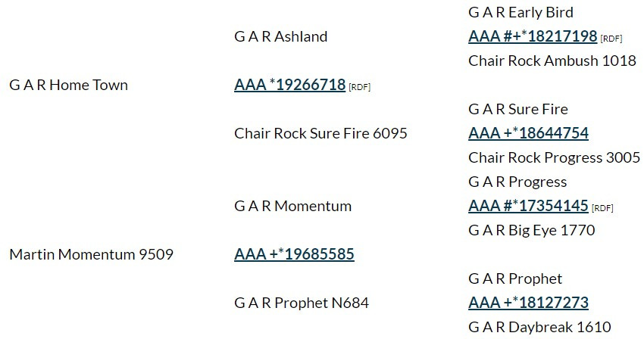Select Chair Rock Progress 3005 entry
644x339 pixels.
(554, 157)
